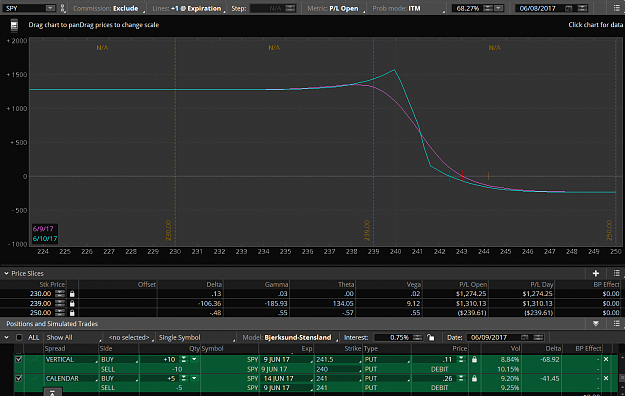Open the chart settings icon at top-left
Image resolution: width=625 pixels, height=396 pixels.
click(x=14, y=26)
